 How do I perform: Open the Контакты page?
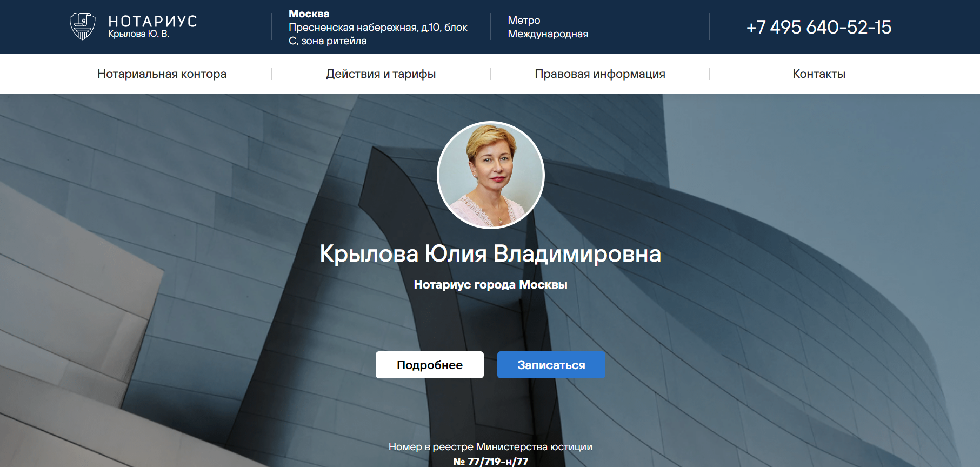click(818, 74)
